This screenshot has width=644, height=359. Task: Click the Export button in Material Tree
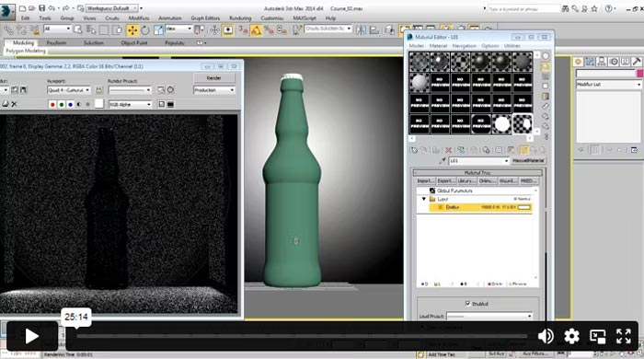click(x=445, y=180)
